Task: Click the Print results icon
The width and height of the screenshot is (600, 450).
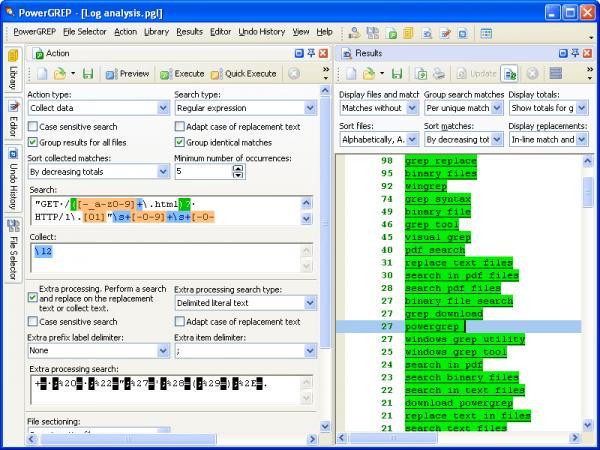Action: click(439, 73)
